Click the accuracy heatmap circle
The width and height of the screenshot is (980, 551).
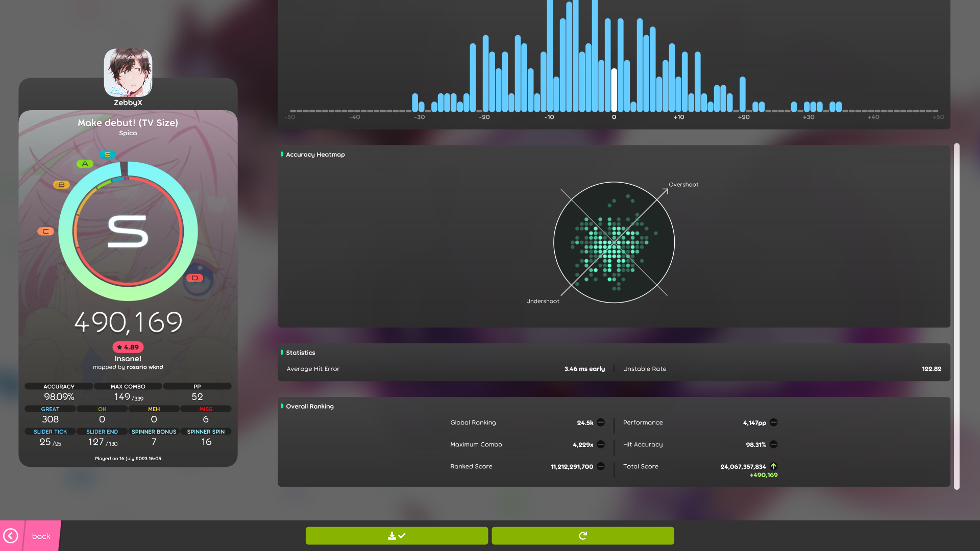click(614, 242)
